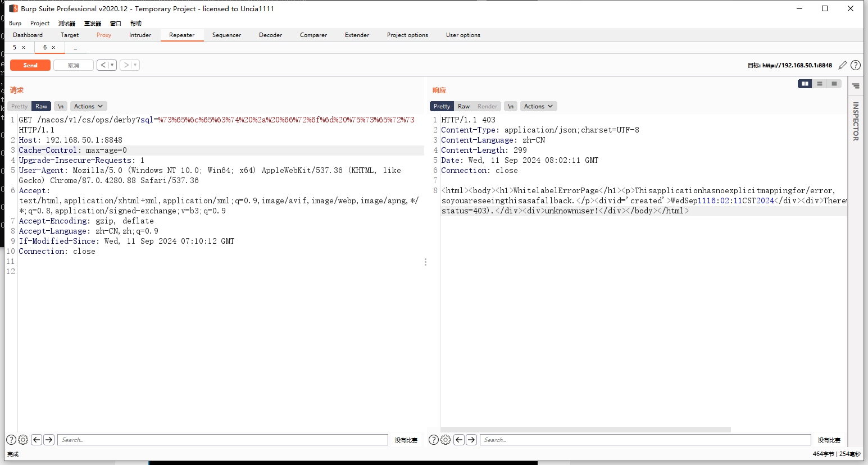
Task: Open the Project menu
Action: pos(40,23)
